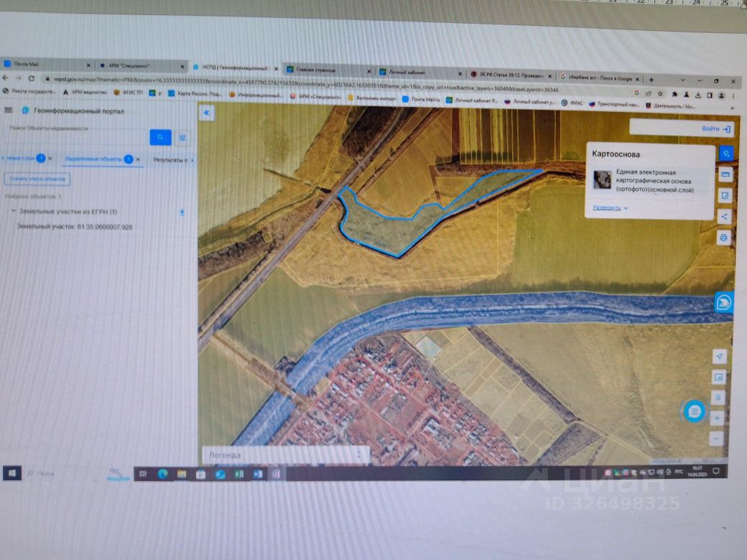Switch to the Результаты tab
Viewport: 747px width, 560px height.
point(170,160)
